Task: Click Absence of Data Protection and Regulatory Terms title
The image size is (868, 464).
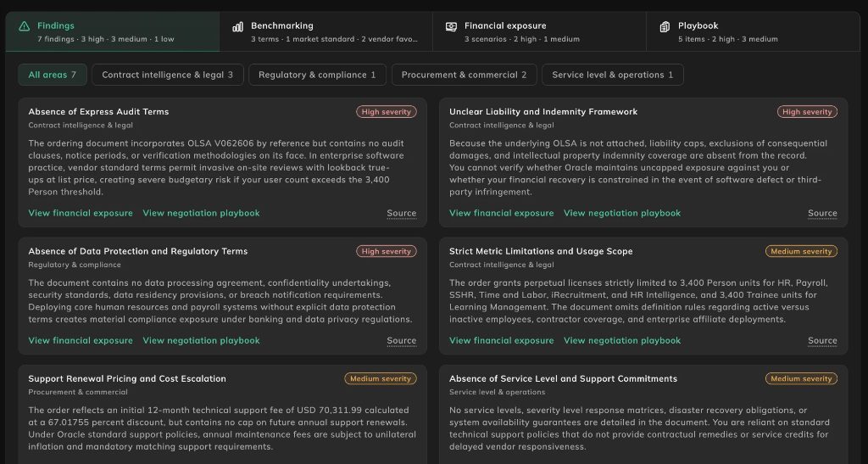Action: pos(138,251)
